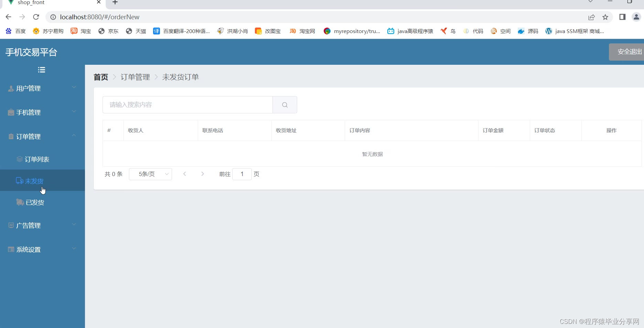Open the 代码 bookmark
Image resolution: width=644 pixels, height=328 pixels.
[473, 31]
